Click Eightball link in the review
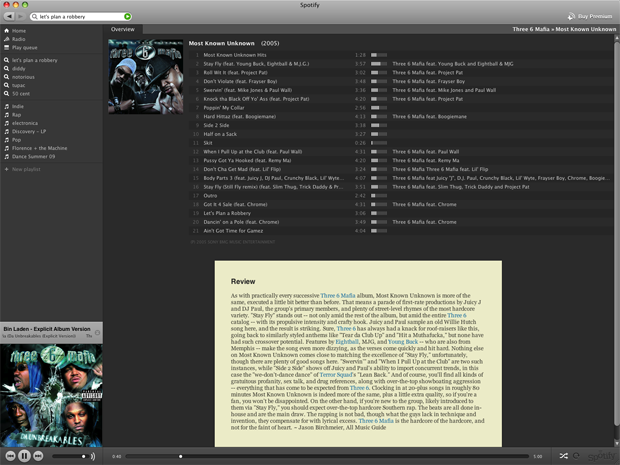620x465 pixels. point(347,342)
